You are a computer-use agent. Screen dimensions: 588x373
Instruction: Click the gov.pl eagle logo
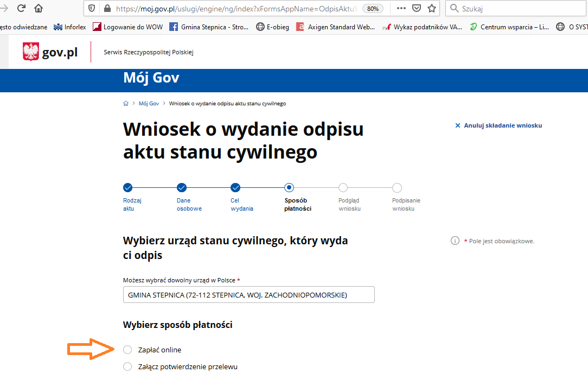coord(31,52)
